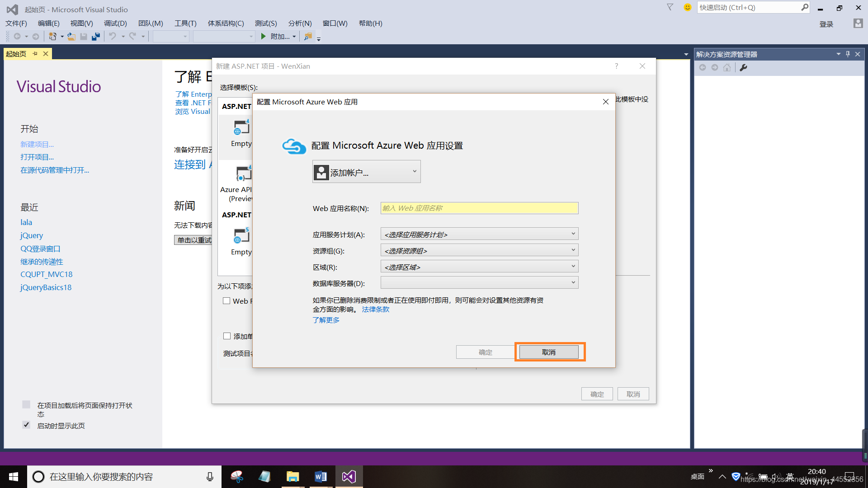Open the Solution Explorer window options dropdown

839,54
